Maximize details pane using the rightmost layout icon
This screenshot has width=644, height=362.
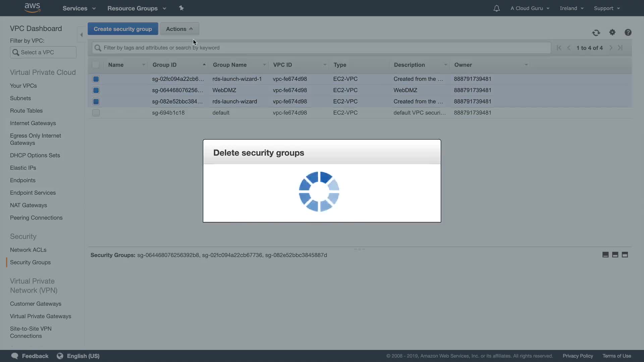[625, 255]
